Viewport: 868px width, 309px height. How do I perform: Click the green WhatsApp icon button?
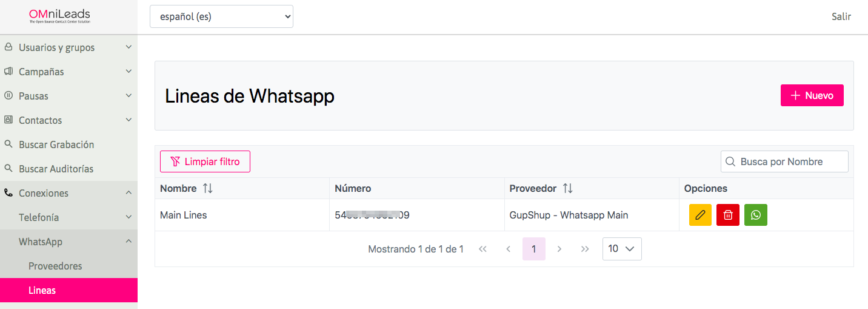tap(756, 215)
